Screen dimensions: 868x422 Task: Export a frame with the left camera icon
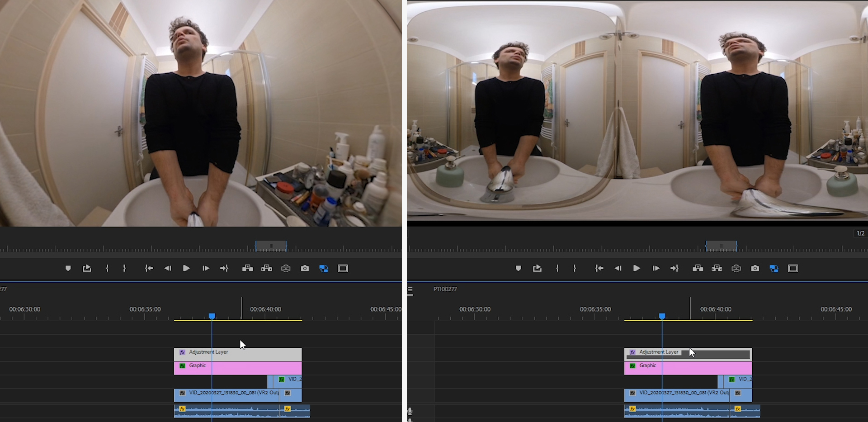[305, 268]
